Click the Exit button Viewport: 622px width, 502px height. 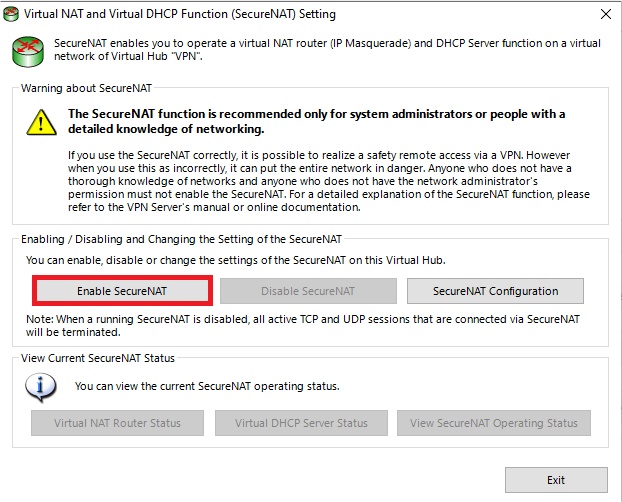click(556, 480)
